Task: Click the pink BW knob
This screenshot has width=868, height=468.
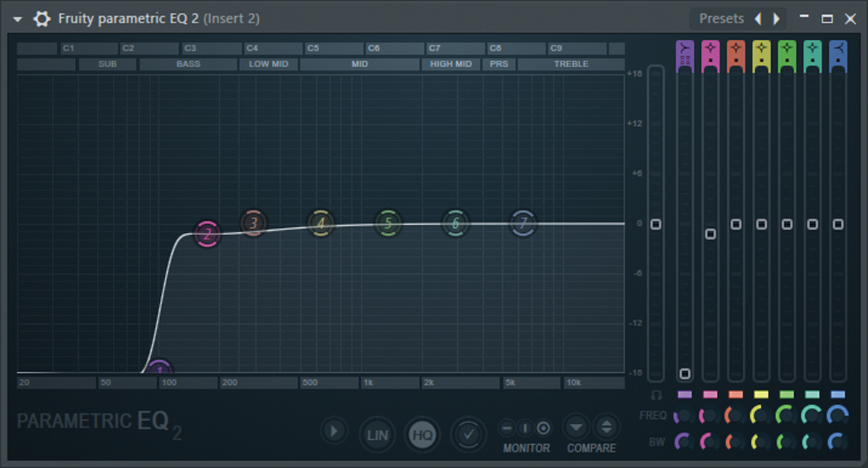Action: tap(710, 441)
